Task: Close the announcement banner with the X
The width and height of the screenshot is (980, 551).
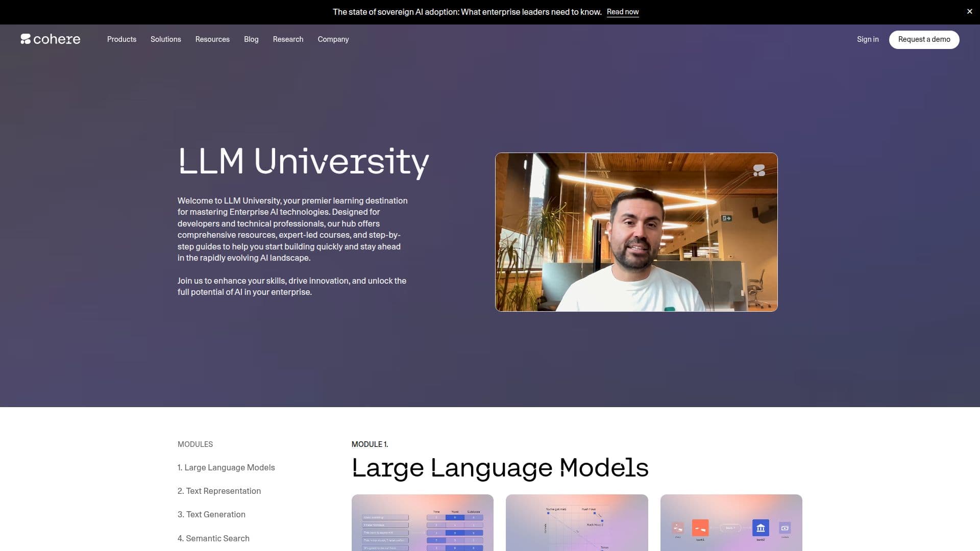Action: (x=969, y=12)
